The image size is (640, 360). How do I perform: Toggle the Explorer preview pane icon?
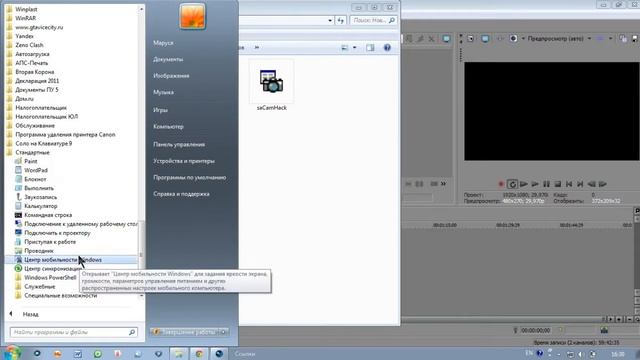click(370, 48)
